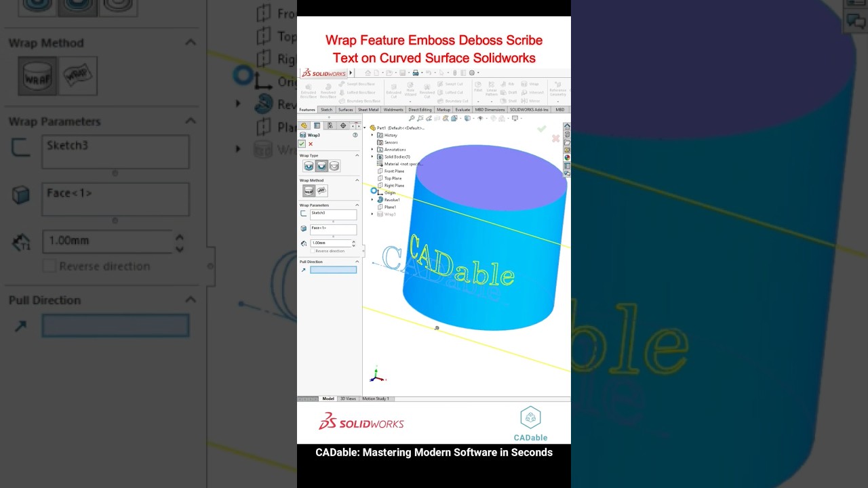Image resolution: width=868 pixels, height=488 pixels.
Task: Click the Pull Direction selection box
Action: pos(333,270)
